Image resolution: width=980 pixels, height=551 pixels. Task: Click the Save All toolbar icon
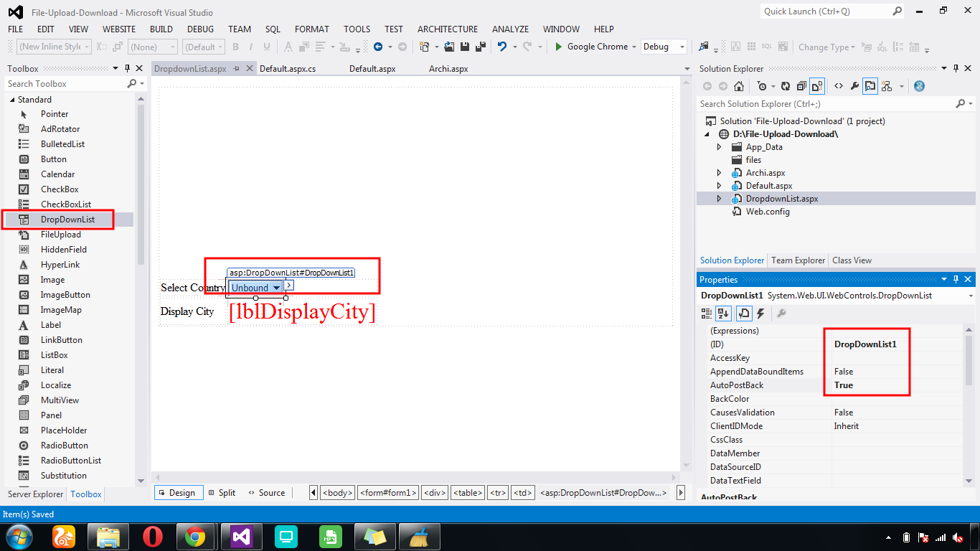click(x=479, y=47)
